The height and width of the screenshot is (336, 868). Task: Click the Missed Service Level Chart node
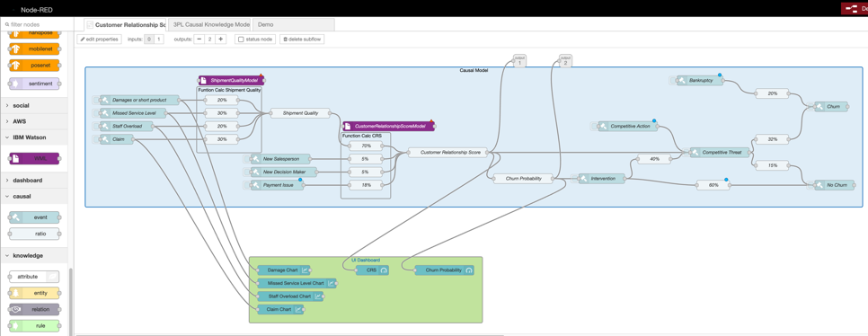point(297,283)
